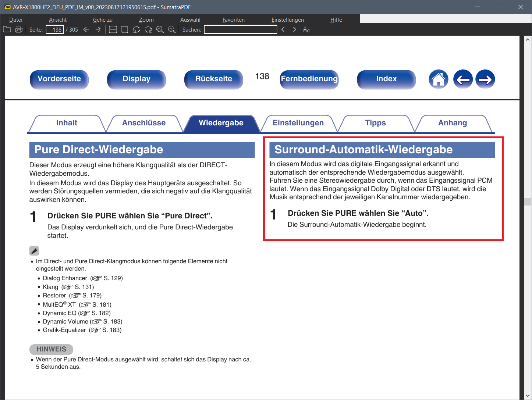Toggle match case search option
532x400 pixels.
coord(306,29)
